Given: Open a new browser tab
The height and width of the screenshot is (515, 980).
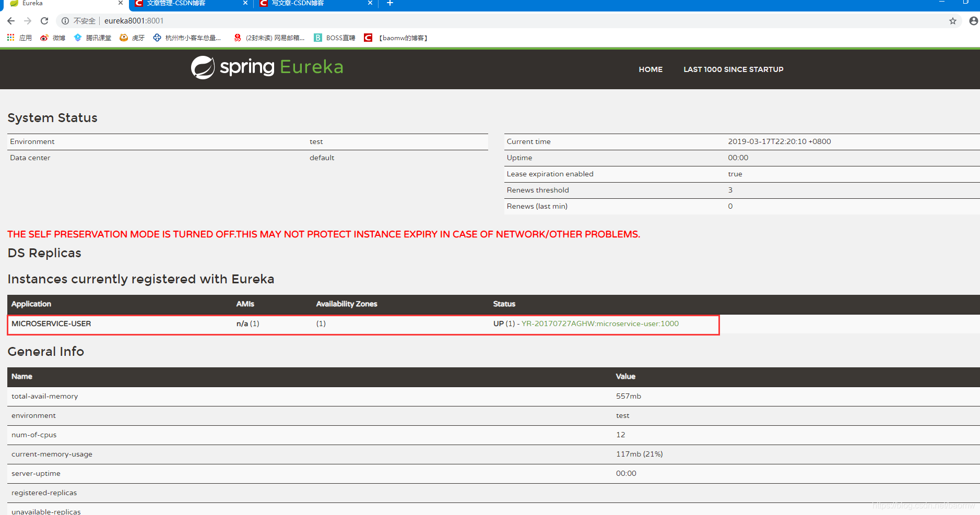Looking at the screenshot, I should (x=389, y=3).
